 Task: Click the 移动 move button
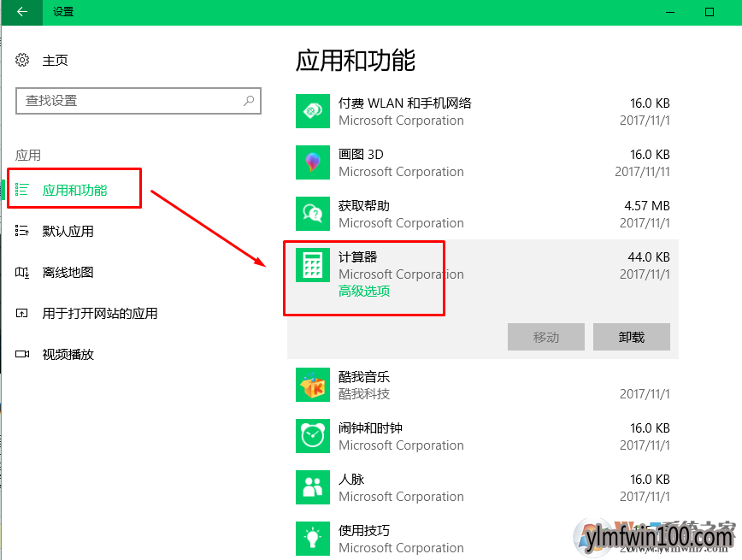pyautogui.click(x=546, y=337)
